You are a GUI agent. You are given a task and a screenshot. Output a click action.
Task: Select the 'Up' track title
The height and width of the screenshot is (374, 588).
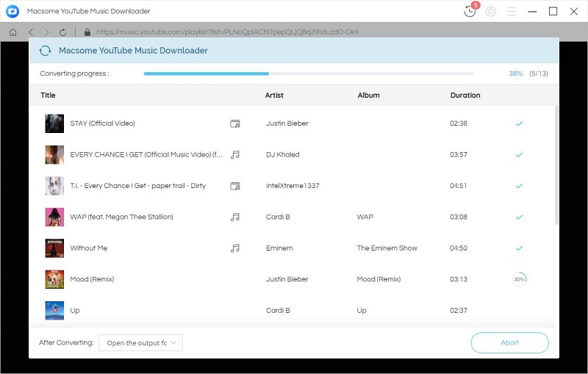coord(75,311)
